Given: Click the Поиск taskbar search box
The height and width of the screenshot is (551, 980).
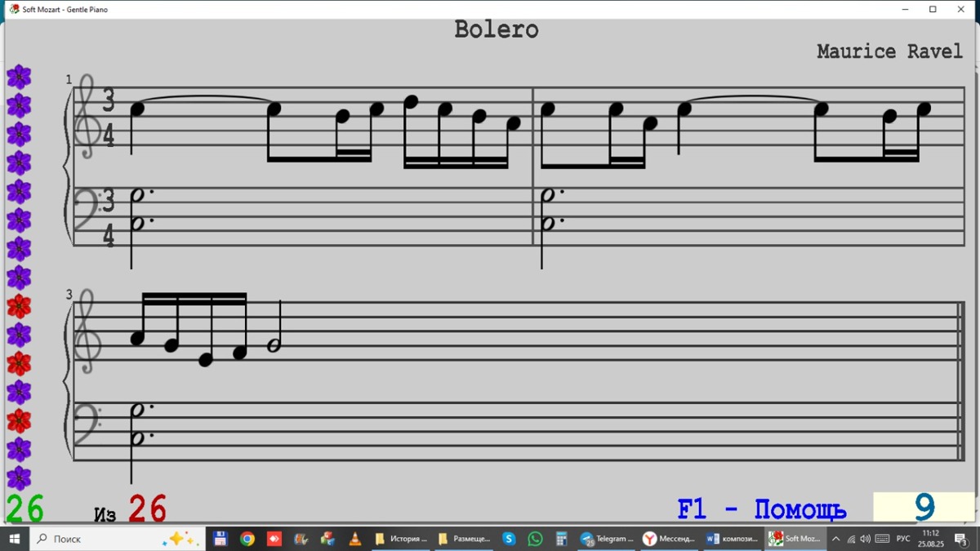Looking at the screenshot, I should [x=118, y=539].
